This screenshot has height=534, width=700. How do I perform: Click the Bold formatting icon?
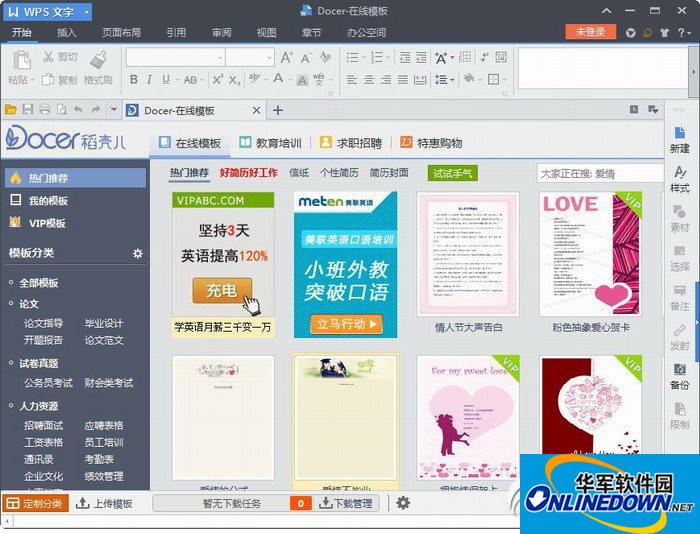tap(133, 80)
